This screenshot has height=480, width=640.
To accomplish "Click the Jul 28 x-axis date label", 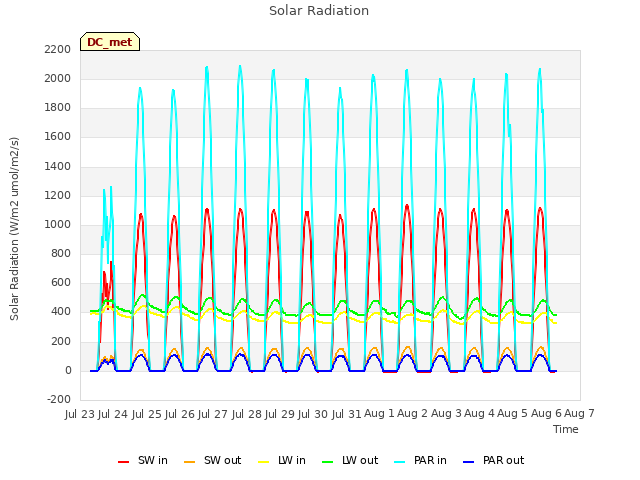I will tap(247, 414).
